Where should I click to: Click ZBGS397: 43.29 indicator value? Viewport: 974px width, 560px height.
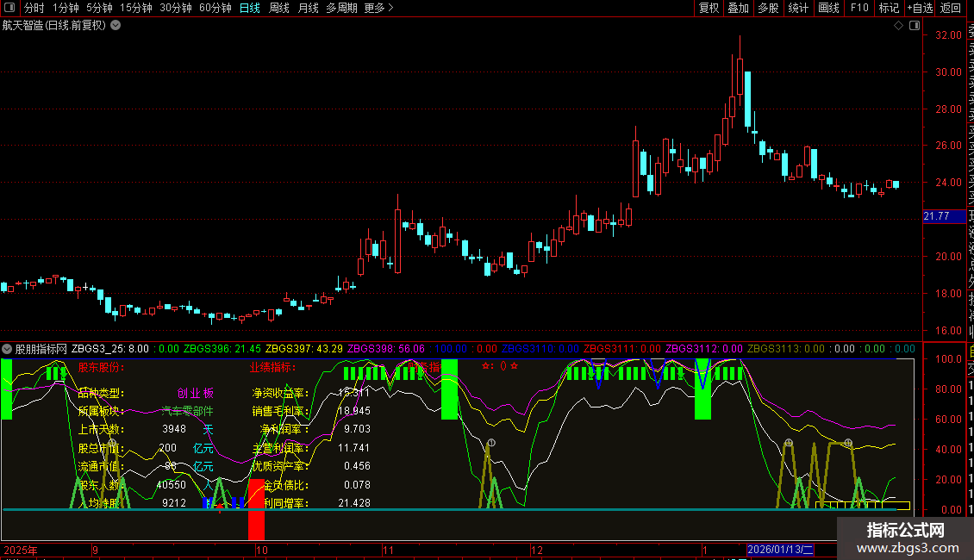pos(304,349)
